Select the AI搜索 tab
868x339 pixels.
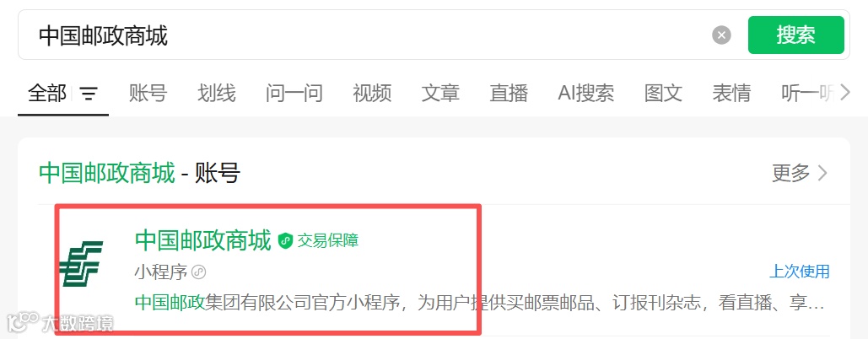point(585,93)
